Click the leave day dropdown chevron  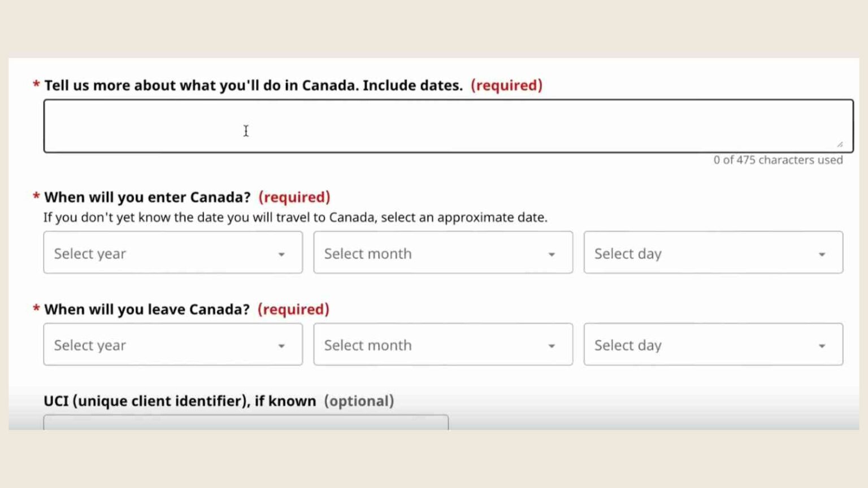coord(822,346)
